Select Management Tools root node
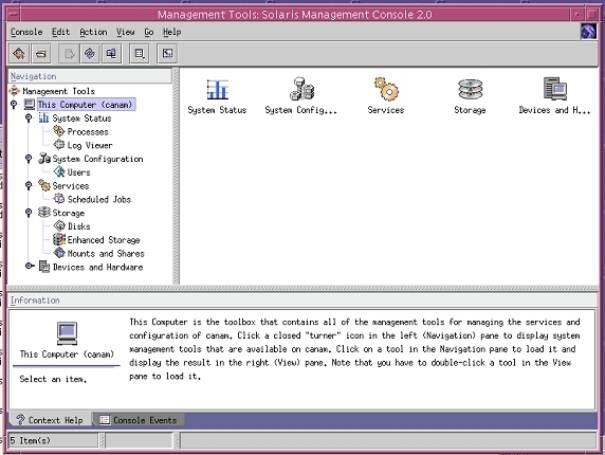 (58, 91)
